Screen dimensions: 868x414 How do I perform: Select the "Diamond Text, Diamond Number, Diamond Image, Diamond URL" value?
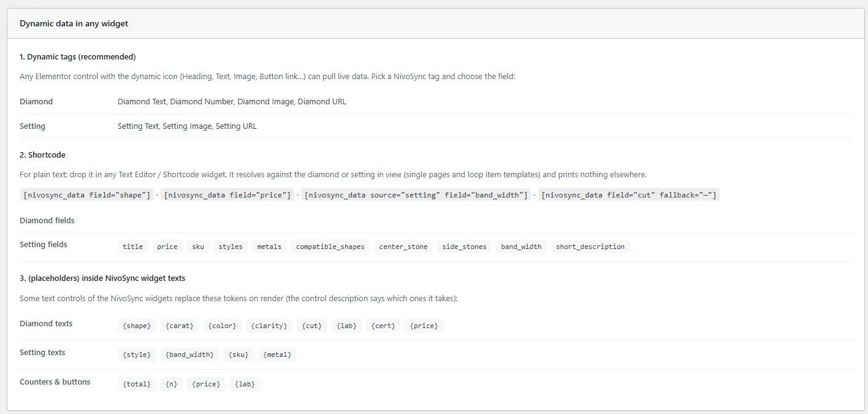click(x=232, y=101)
